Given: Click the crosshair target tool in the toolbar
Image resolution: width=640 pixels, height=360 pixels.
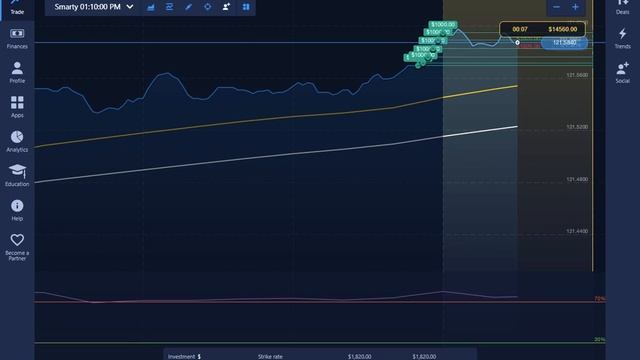Looking at the screenshot, I should tap(207, 7).
